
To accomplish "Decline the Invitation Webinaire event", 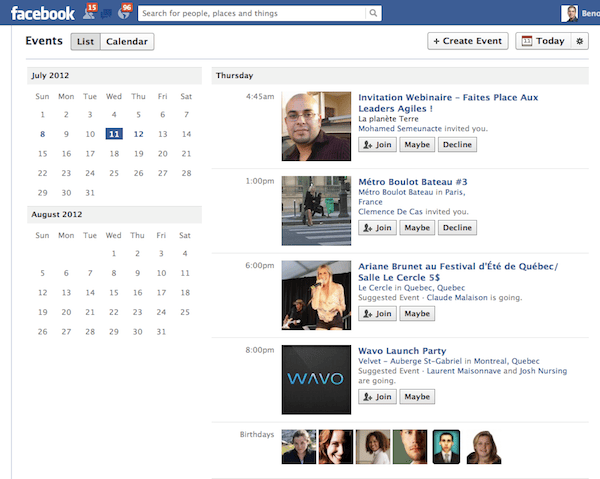I will tap(457, 145).
